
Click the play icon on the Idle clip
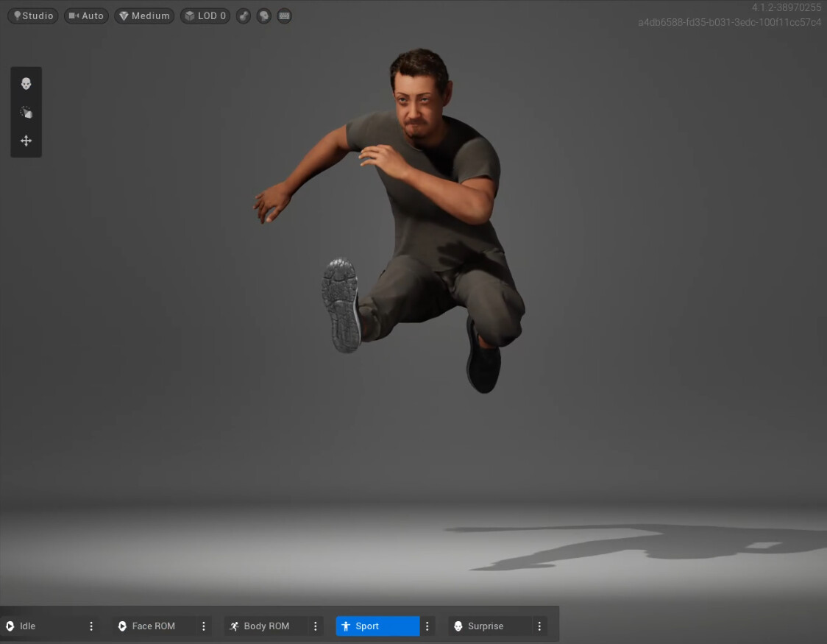coord(10,626)
